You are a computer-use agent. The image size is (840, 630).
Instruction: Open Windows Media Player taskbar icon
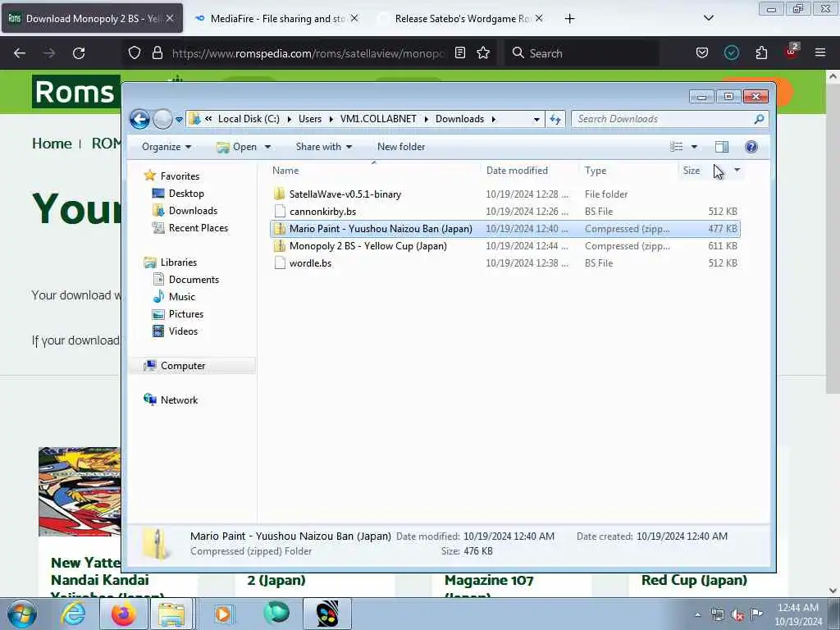(223, 614)
